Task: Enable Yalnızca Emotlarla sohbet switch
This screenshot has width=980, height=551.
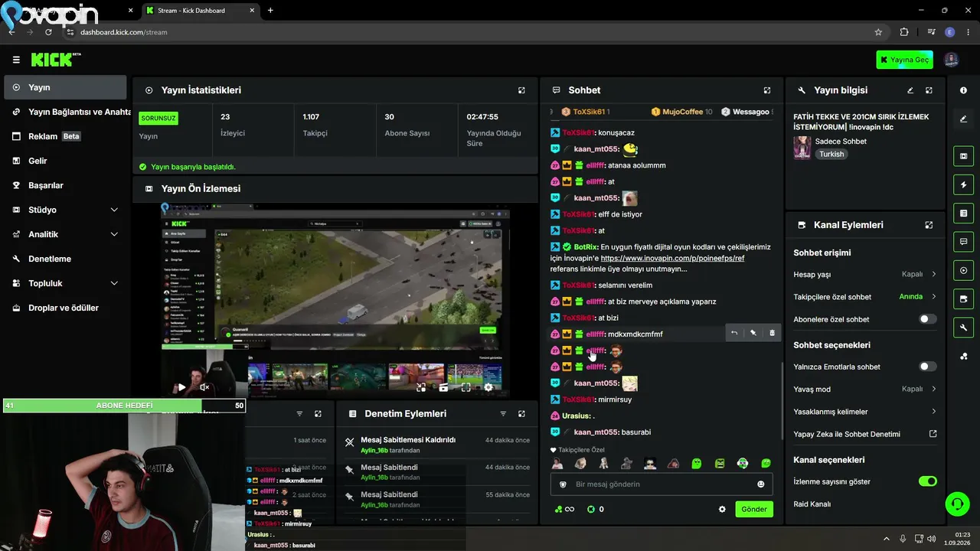Action: [x=927, y=367]
